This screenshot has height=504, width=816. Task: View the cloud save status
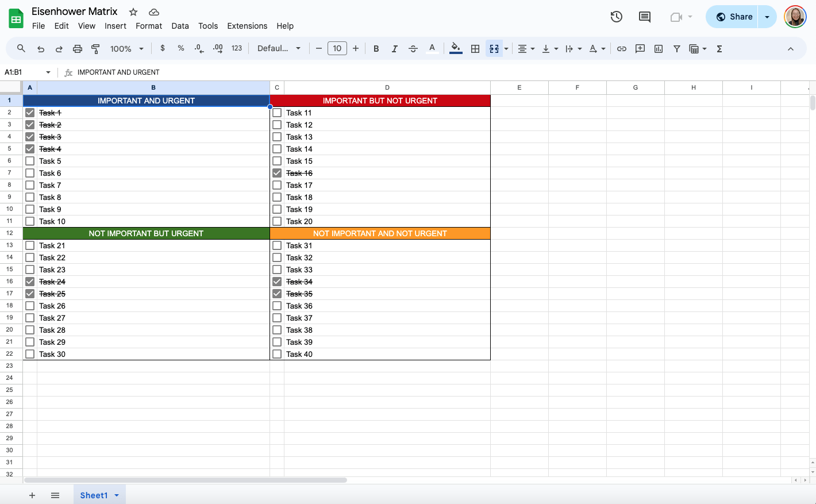(153, 12)
